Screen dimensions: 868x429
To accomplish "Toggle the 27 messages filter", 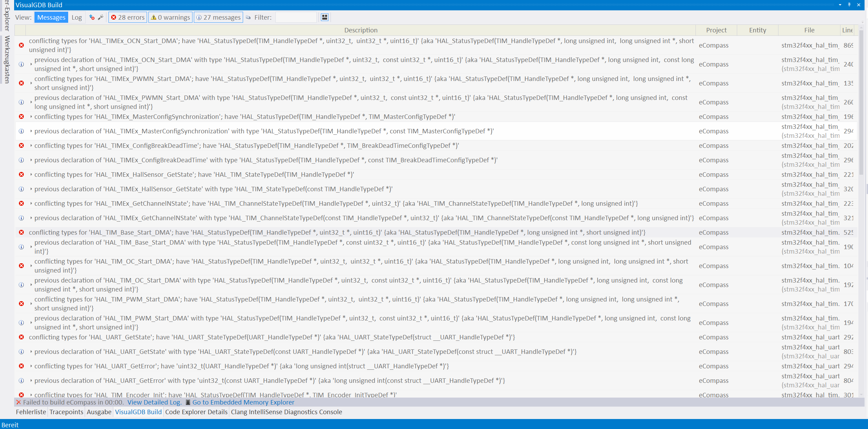I will pos(219,17).
